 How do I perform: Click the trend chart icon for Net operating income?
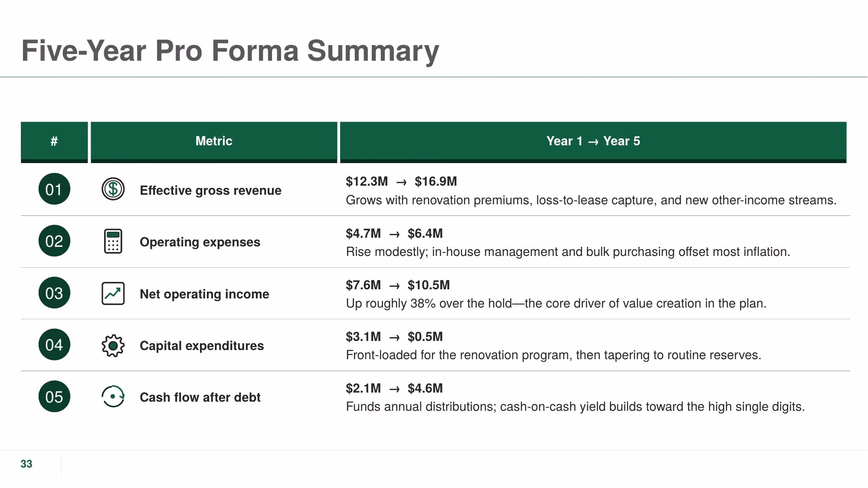pos(113,293)
